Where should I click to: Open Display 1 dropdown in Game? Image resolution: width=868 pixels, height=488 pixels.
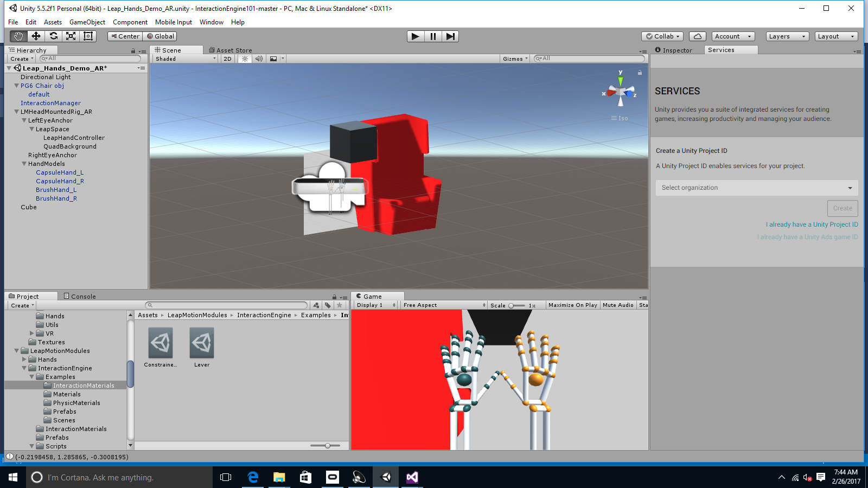[x=376, y=305]
